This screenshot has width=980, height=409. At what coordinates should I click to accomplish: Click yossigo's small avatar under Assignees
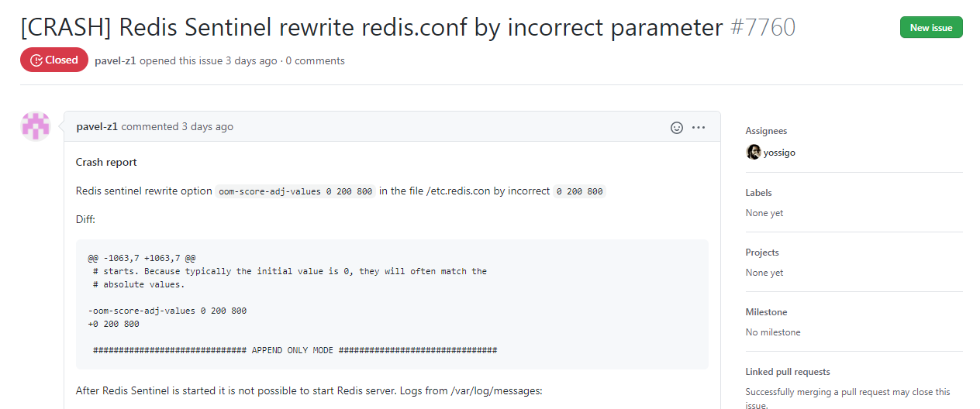[754, 152]
